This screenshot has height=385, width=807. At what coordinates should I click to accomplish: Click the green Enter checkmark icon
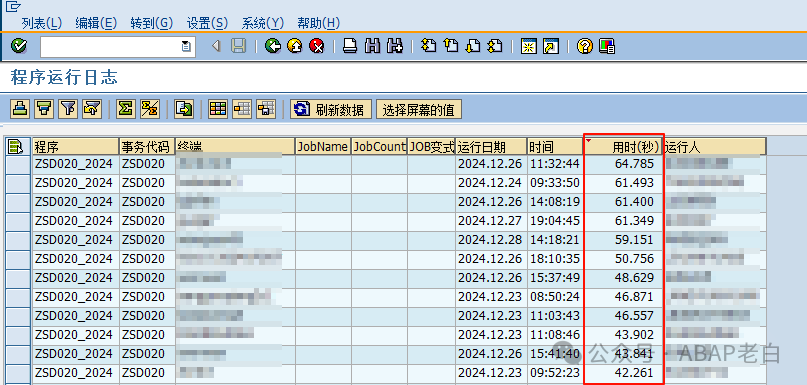coord(19,46)
